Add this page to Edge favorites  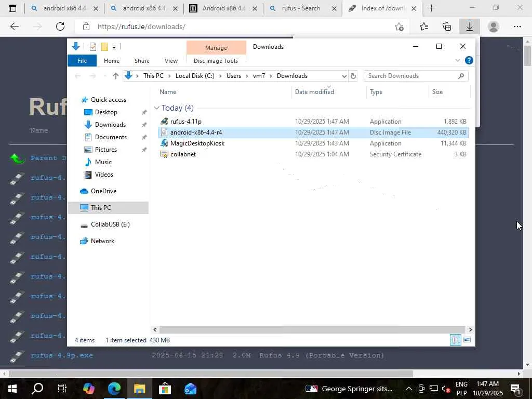click(x=400, y=26)
